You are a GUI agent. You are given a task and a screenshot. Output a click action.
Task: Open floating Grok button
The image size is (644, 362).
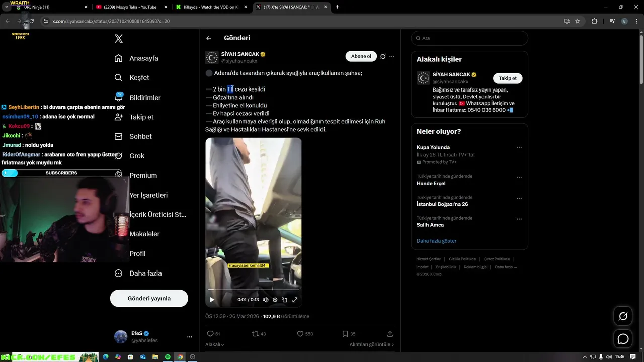coord(623,316)
